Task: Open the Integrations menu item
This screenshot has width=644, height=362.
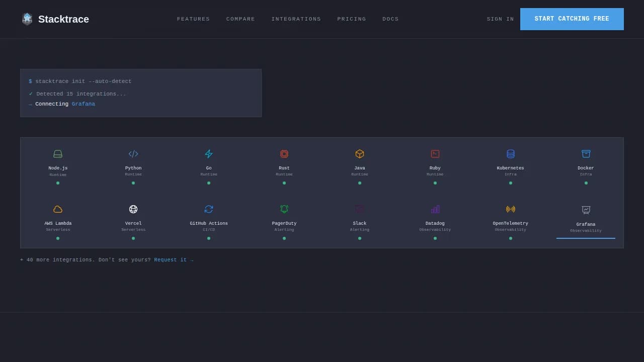Action: tap(296, 19)
